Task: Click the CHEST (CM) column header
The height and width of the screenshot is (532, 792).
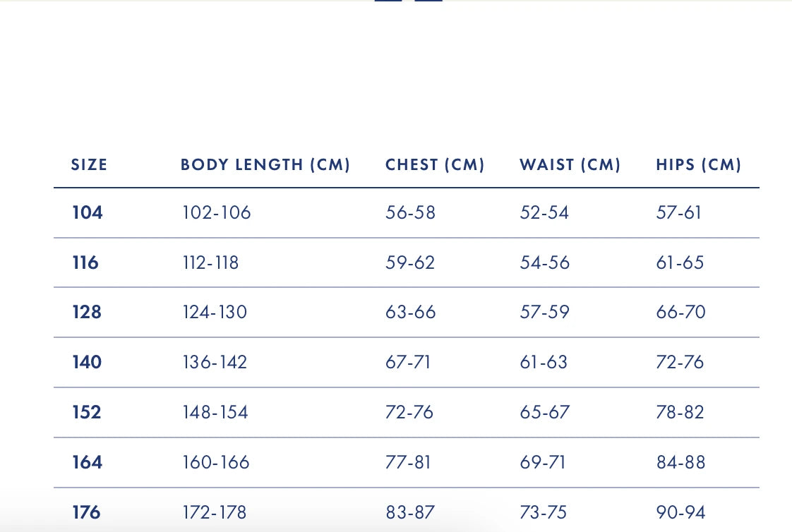Action: click(x=435, y=165)
